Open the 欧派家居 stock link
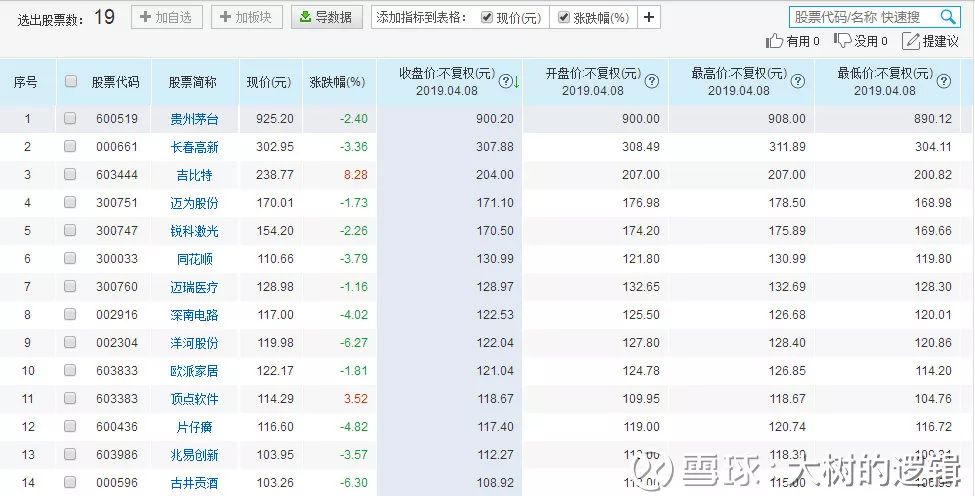Viewport: 975px width, 496px height. pyautogui.click(x=194, y=370)
